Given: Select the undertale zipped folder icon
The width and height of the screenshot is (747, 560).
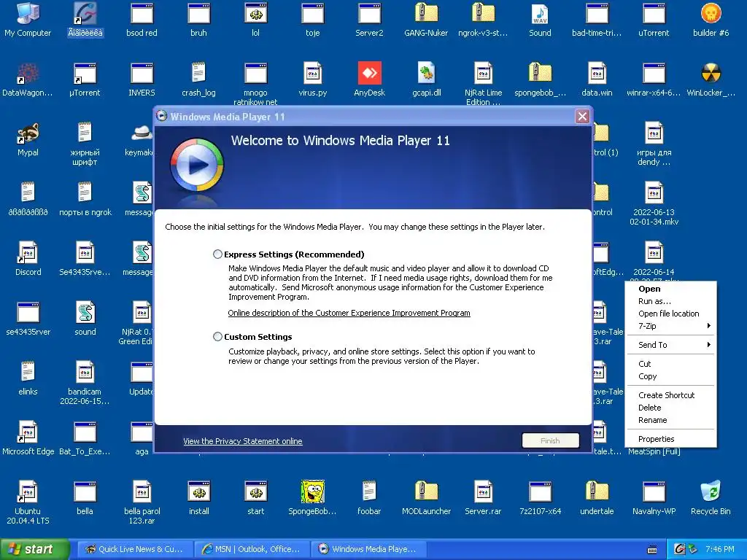Looking at the screenshot, I should [x=597, y=497].
